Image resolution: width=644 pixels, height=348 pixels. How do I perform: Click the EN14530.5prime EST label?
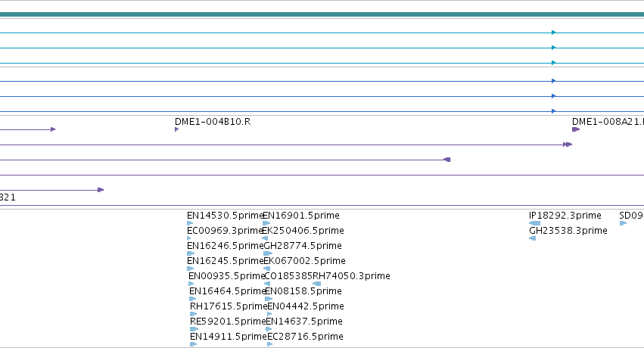[x=225, y=216]
